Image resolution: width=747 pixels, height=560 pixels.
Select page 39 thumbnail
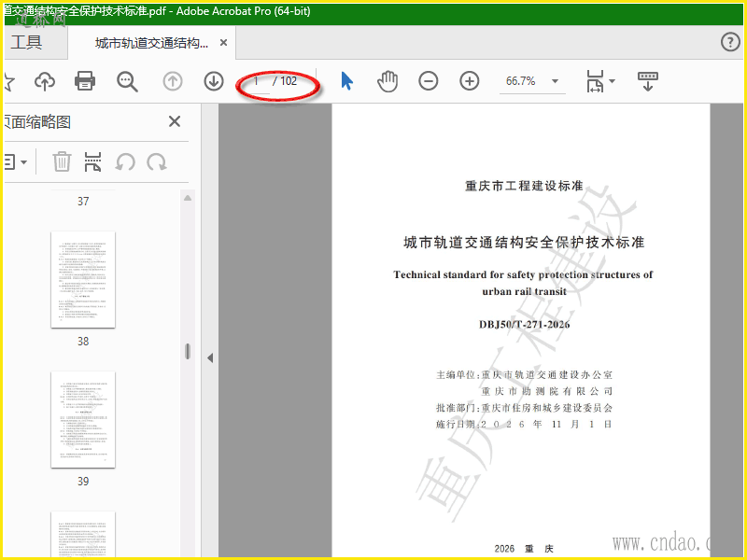coord(83,419)
